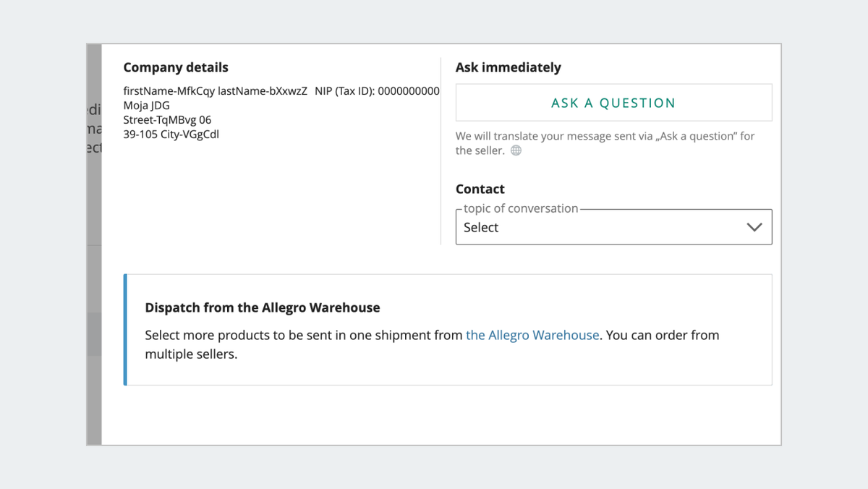The height and width of the screenshot is (489, 868).
Task: Open the topic of conversation dropdown
Action: tap(613, 226)
